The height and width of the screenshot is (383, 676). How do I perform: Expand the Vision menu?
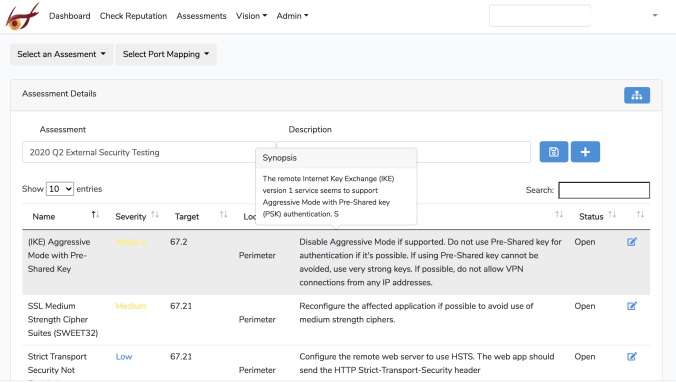[x=251, y=16]
